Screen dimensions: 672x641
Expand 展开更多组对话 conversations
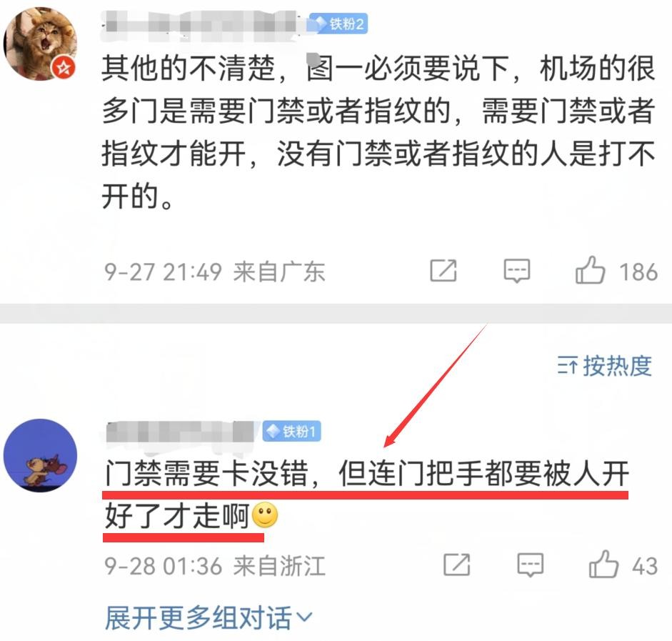click(209, 617)
